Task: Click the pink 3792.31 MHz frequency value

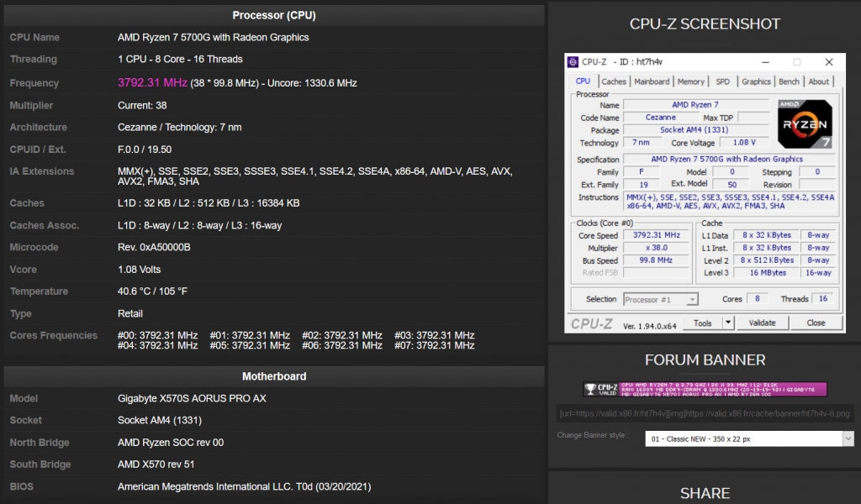Action: click(x=152, y=83)
